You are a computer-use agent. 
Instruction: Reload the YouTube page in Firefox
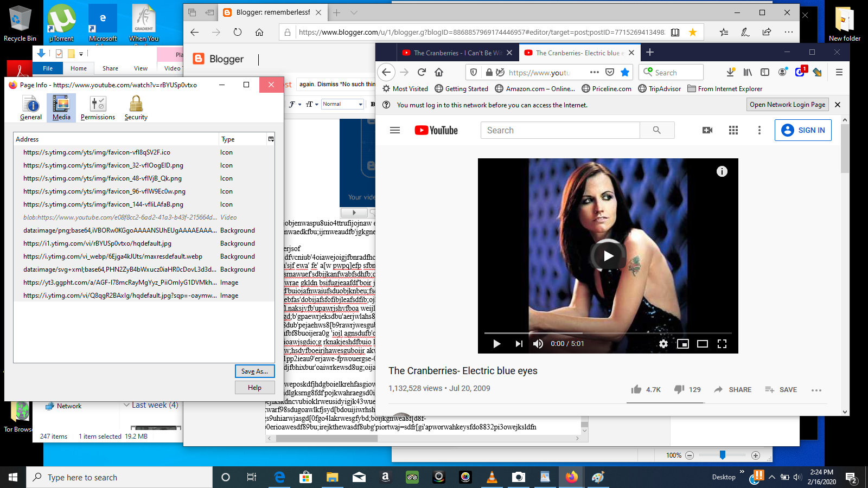tap(422, 72)
